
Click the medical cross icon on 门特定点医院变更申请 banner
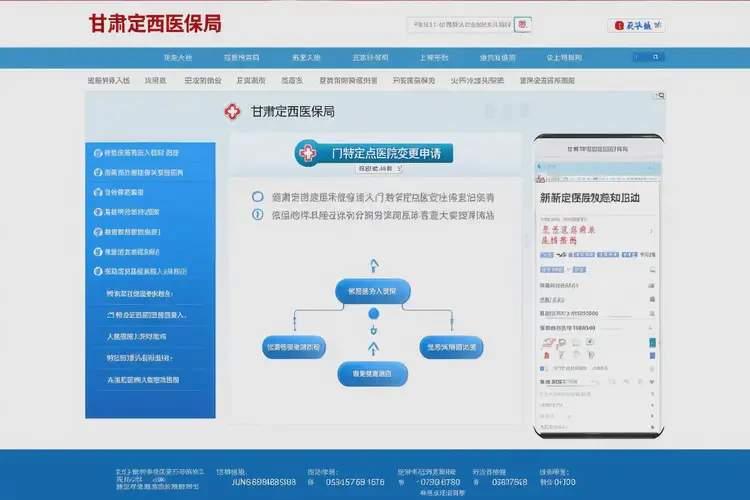pos(308,153)
